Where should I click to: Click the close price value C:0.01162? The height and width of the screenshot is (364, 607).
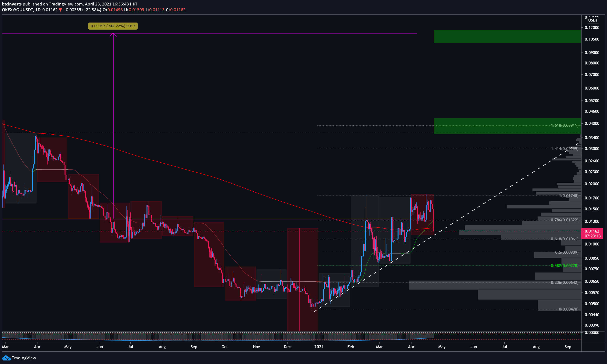click(x=176, y=10)
